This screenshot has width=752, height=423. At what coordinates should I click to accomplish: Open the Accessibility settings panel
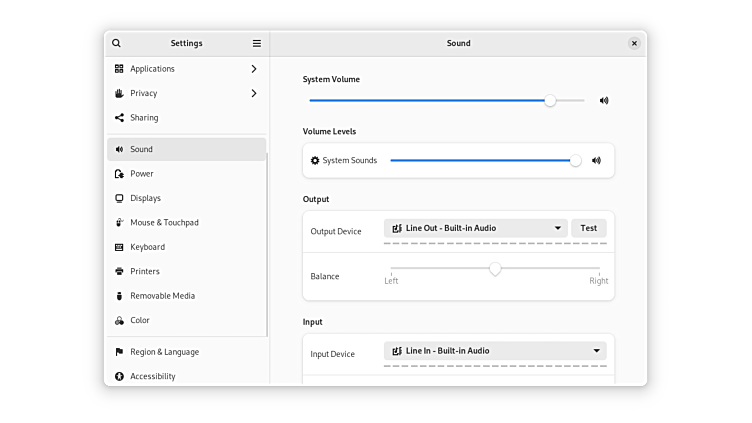pyautogui.click(x=152, y=376)
